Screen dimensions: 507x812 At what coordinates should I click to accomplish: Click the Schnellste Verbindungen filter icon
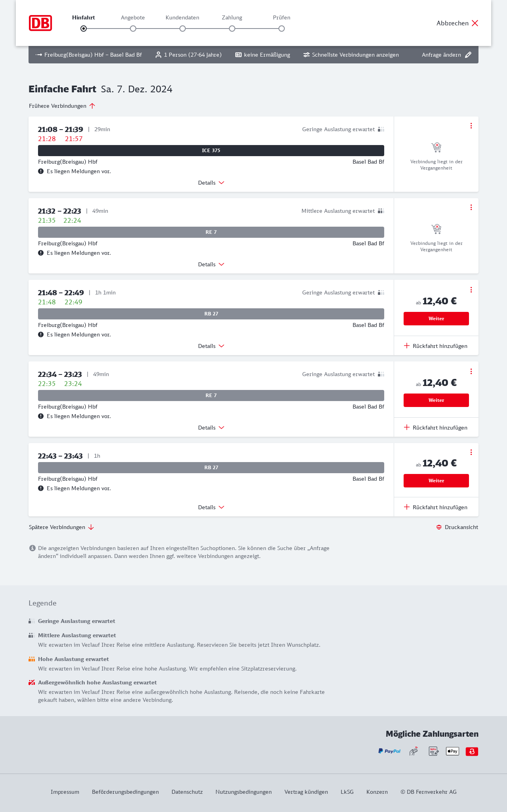[307, 55]
